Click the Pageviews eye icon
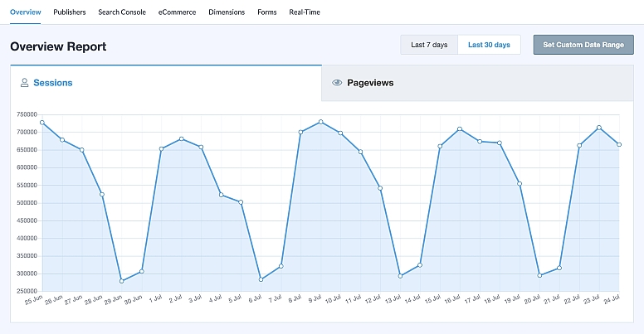This screenshot has height=334, width=644. [337, 83]
